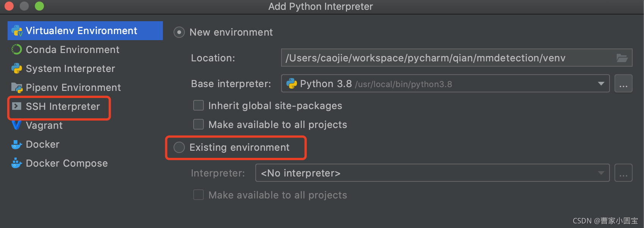Click the Virtualenv Environment Python icon
The width and height of the screenshot is (644, 228).
click(17, 31)
